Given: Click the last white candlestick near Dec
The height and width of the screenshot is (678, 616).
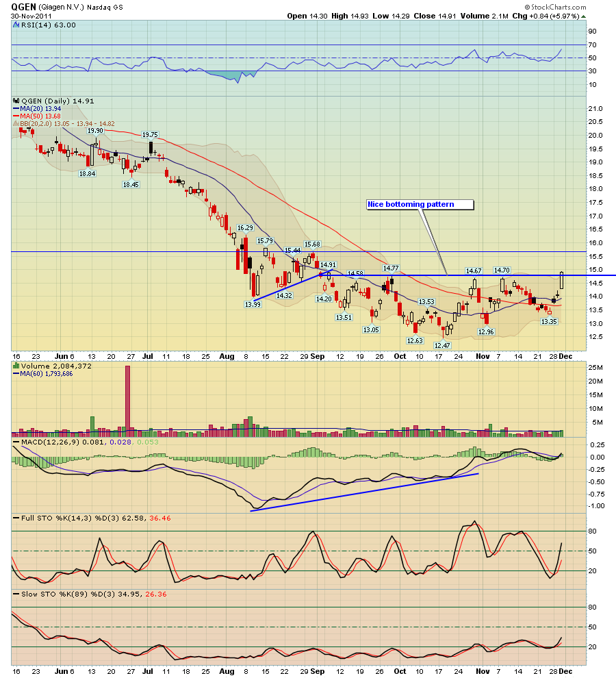Looking at the screenshot, I should pyautogui.click(x=561, y=280).
